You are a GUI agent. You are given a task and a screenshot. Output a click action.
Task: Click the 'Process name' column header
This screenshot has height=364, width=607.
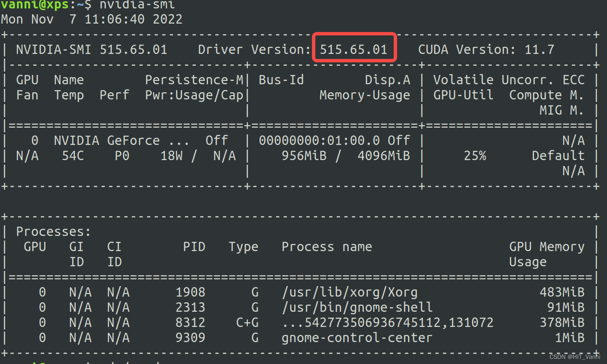click(327, 247)
